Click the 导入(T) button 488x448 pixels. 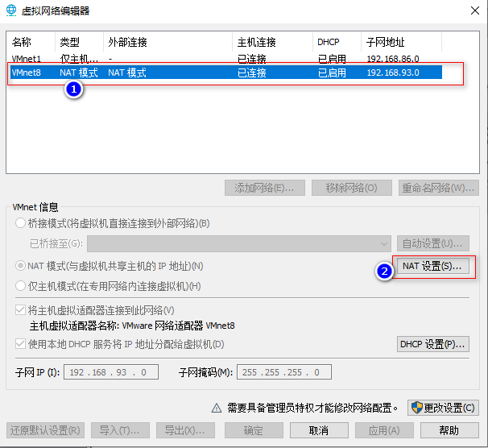click(120, 430)
